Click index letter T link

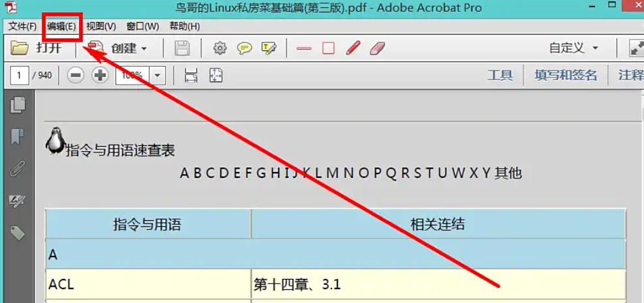click(x=429, y=173)
